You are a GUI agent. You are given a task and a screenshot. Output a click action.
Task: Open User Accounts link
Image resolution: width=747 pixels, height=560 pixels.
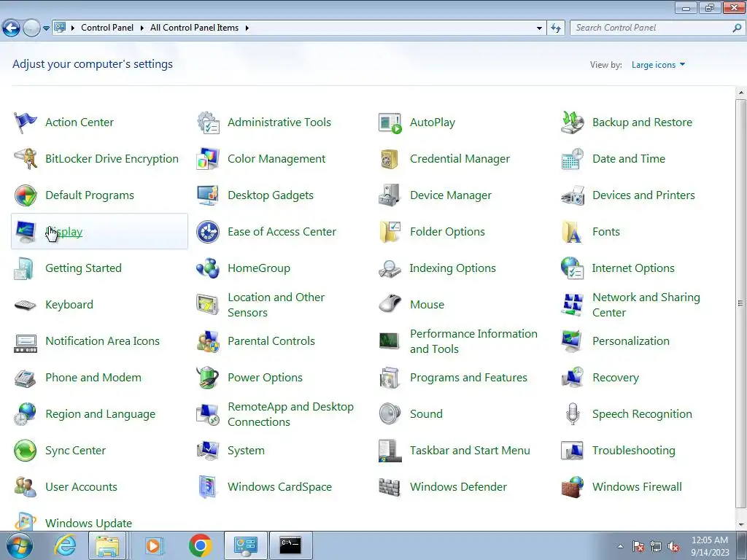tap(81, 486)
